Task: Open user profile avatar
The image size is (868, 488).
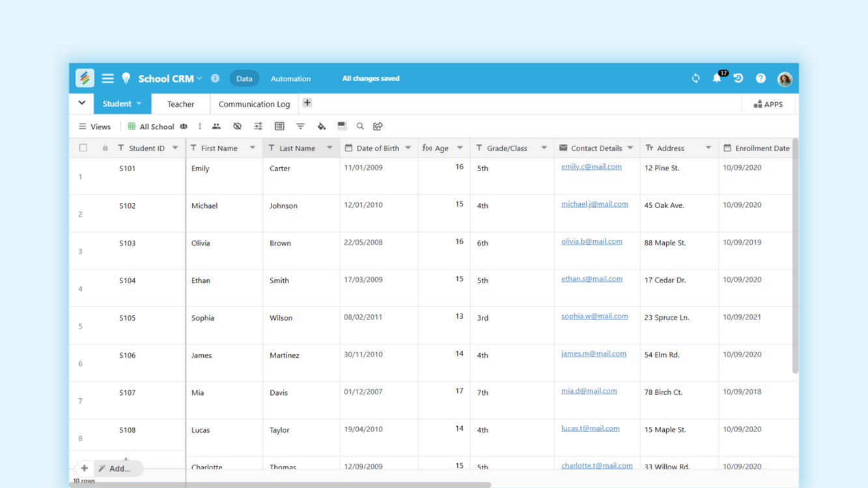Action: (785, 79)
